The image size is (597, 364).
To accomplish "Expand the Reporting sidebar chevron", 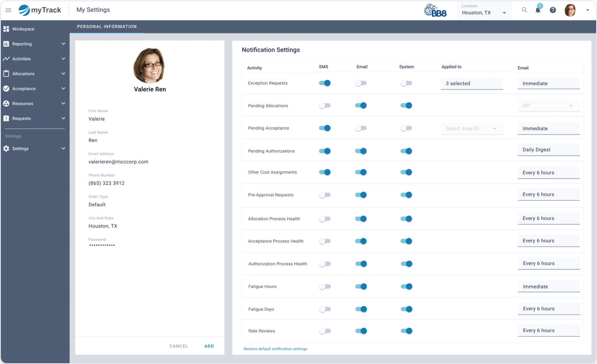I will (63, 44).
